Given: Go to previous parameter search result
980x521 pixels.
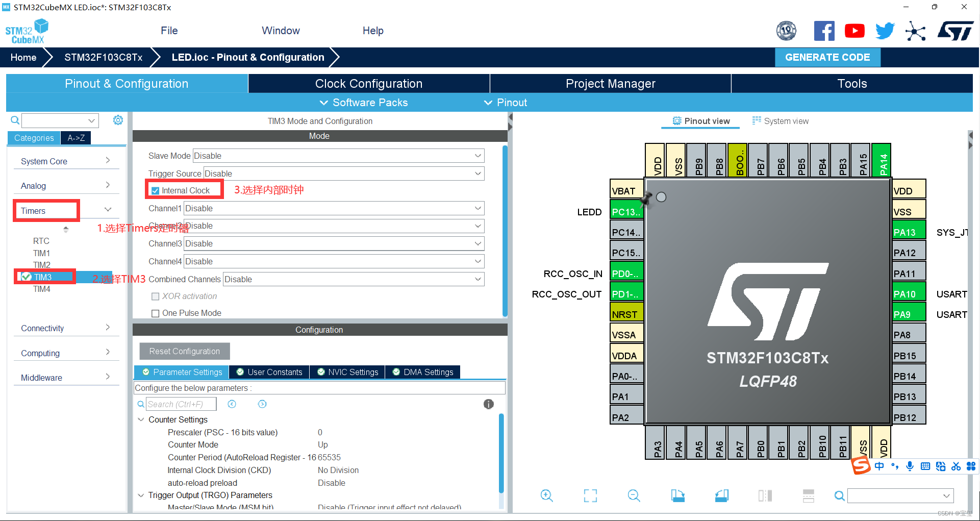Looking at the screenshot, I should 232,404.
